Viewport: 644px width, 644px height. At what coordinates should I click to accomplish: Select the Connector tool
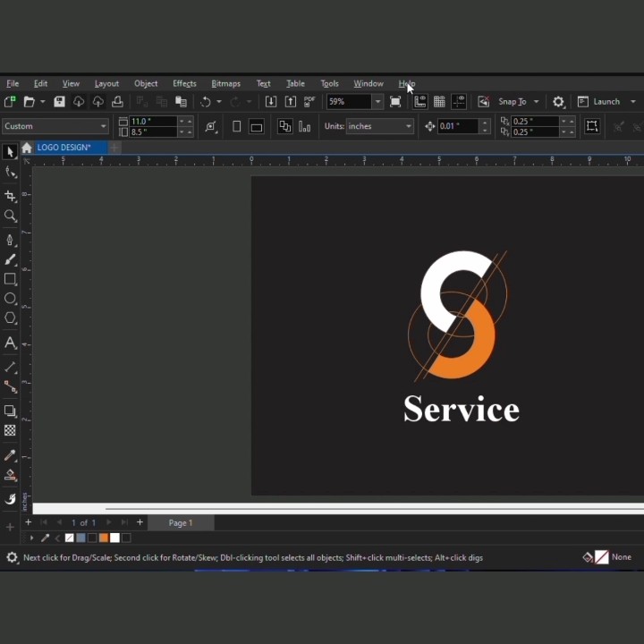[10, 386]
